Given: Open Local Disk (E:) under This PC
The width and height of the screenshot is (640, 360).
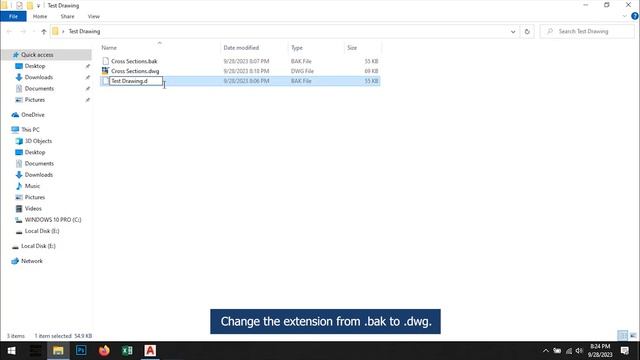Looking at the screenshot, I should tap(42, 231).
